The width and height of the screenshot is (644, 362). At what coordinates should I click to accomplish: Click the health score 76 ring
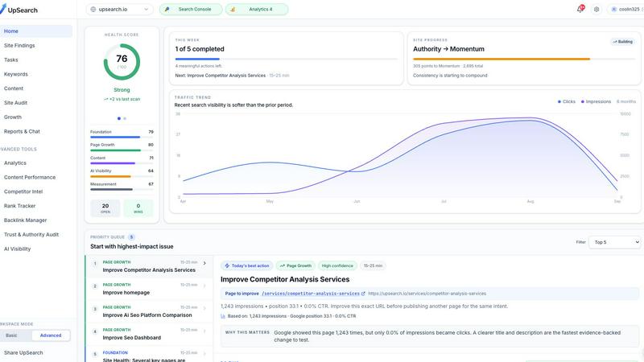pyautogui.click(x=122, y=62)
